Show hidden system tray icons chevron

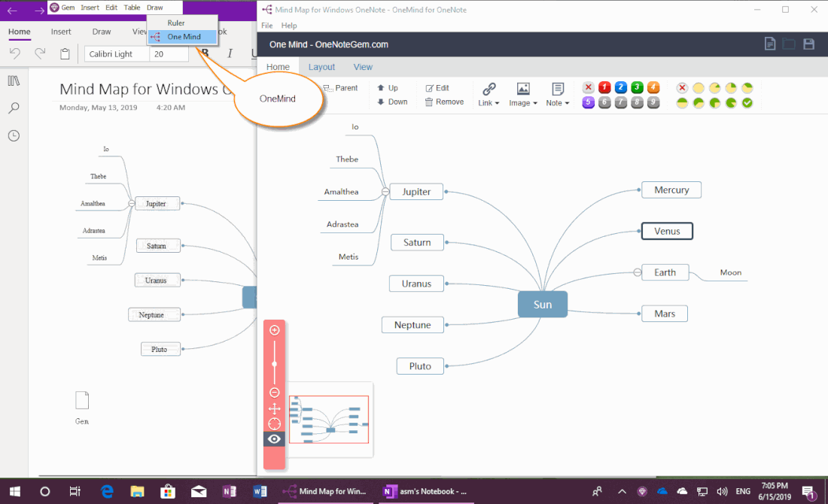coord(622,491)
